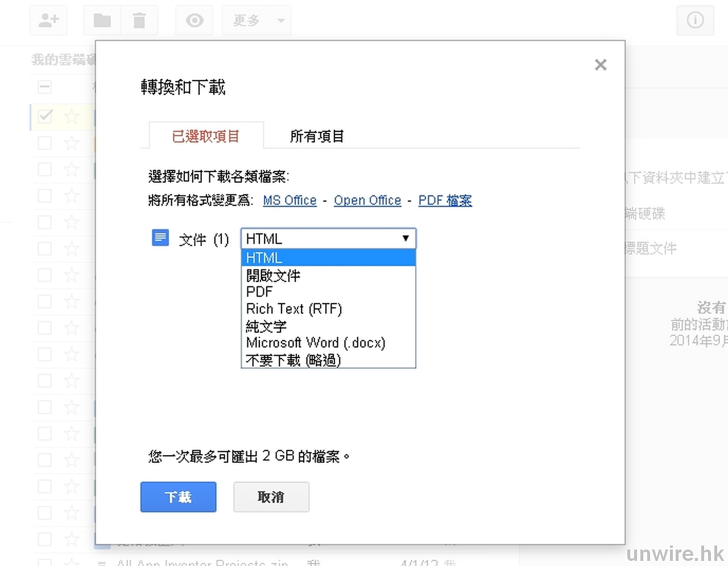728x566 pixels.
Task: Select the 已選取項目 tab
Action: click(206, 136)
